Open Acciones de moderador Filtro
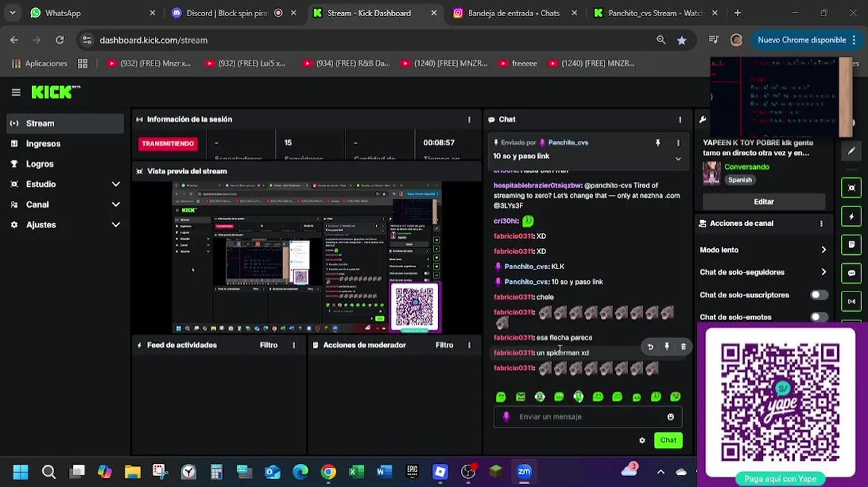This screenshot has width=868, height=487. point(444,345)
